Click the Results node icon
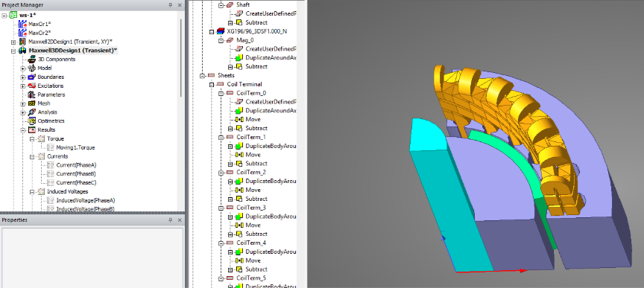644x288 pixels. [31, 130]
